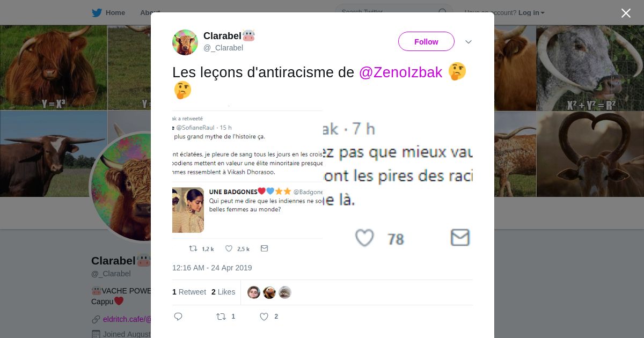Open the About menu item in top bar

click(x=150, y=13)
